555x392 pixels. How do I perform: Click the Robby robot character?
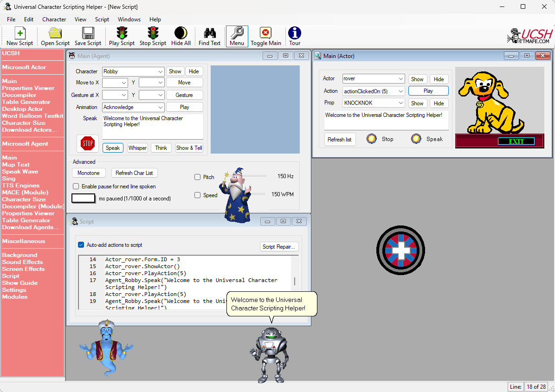pyautogui.click(x=270, y=355)
